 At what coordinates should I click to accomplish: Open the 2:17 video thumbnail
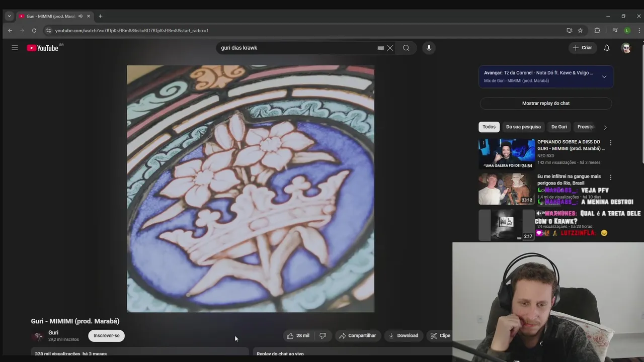507,225
